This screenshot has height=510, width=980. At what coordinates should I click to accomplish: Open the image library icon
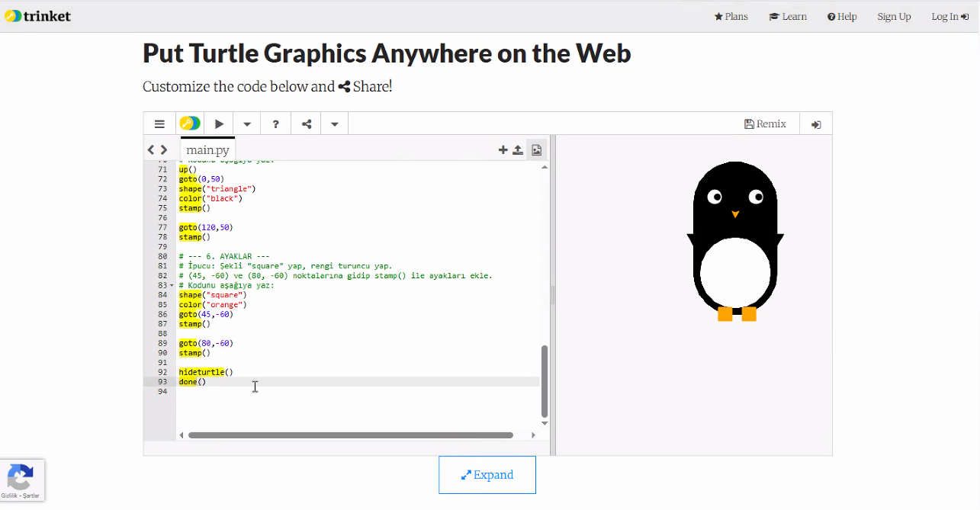click(x=536, y=150)
